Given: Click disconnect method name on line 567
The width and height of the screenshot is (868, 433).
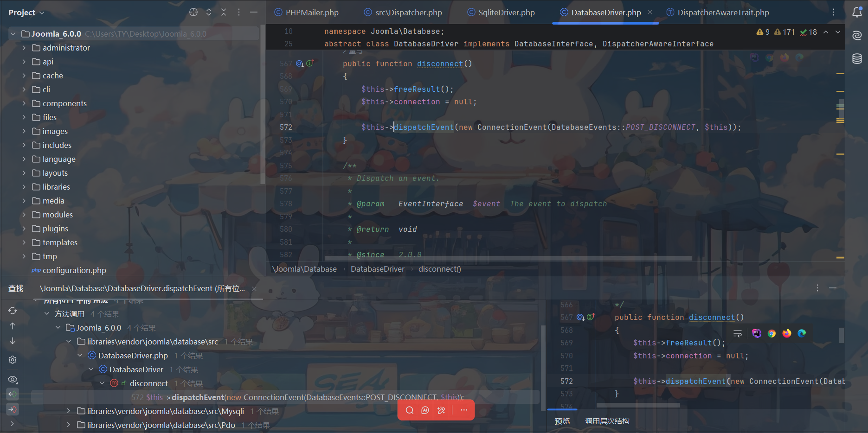Looking at the screenshot, I should (439, 64).
